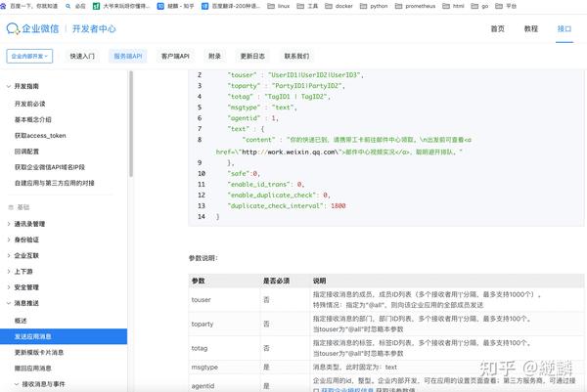Select the highlighted 发送应用消息 sidebar item
587x392 pixels.
(64, 336)
